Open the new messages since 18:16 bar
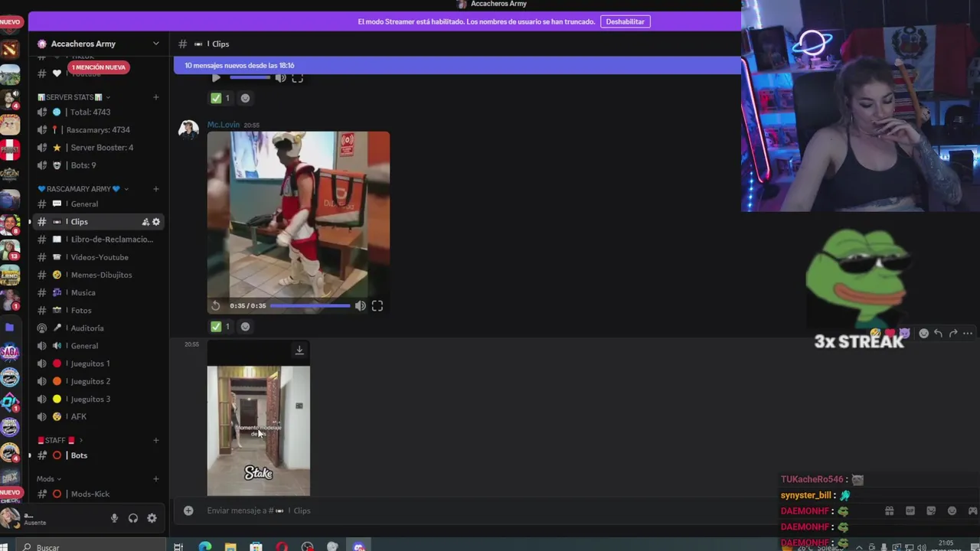 coord(457,65)
